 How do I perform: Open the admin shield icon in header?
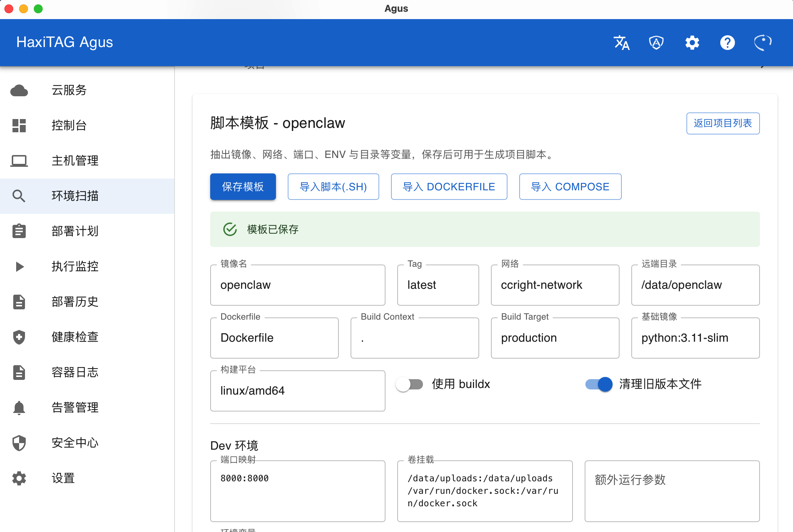[656, 43]
